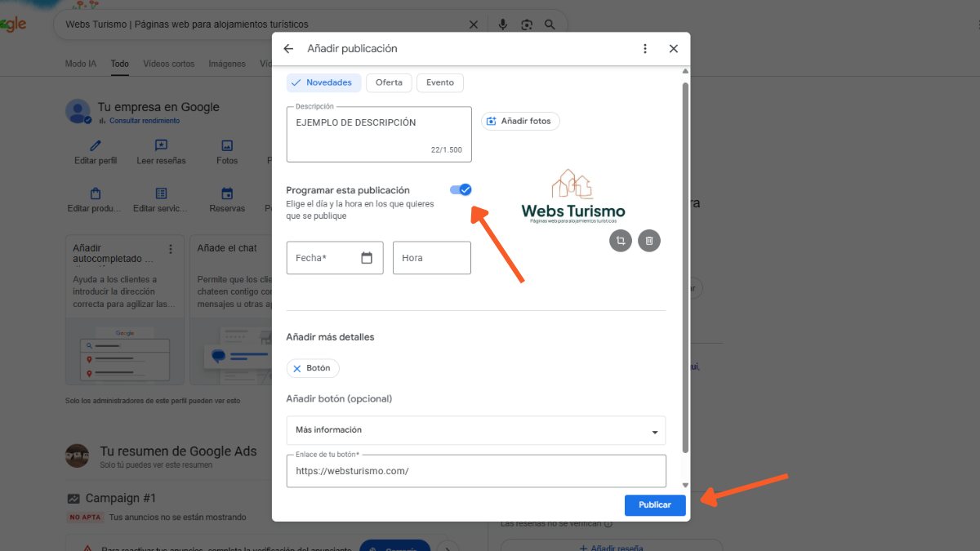Click the back arrow in dialog header
The height and width of the screenshot is (551, 980).
[288, 49]
